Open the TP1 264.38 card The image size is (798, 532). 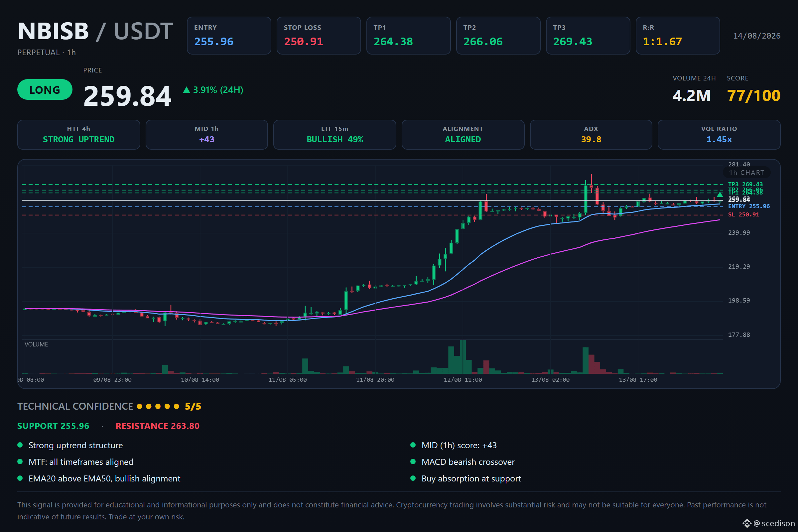click(x=409, y=36)
